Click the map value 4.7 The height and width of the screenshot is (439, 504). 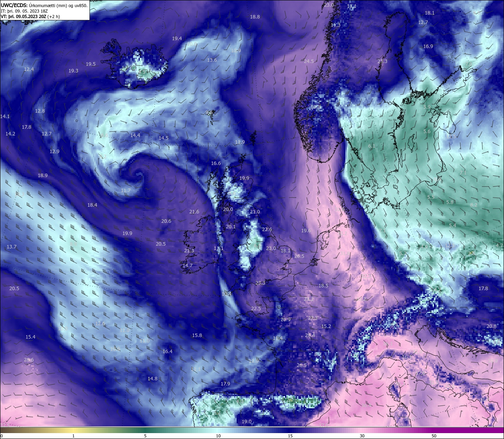point(499,245)
